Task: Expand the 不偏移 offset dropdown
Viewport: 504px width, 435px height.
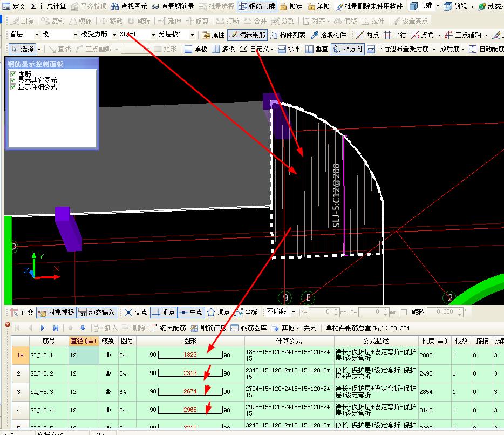Action: pyautogui.click(x=294, y=312)
